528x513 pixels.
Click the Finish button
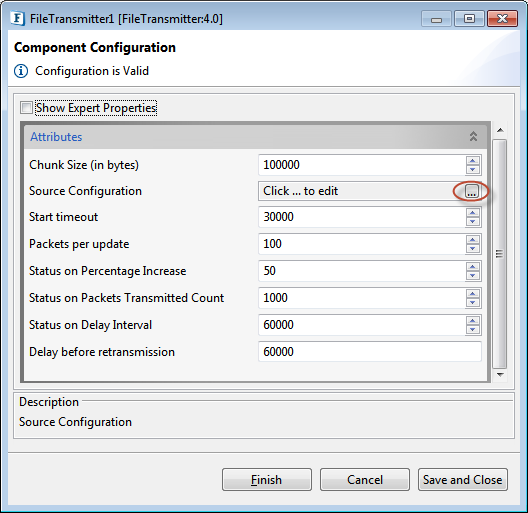tap(267, 479)
